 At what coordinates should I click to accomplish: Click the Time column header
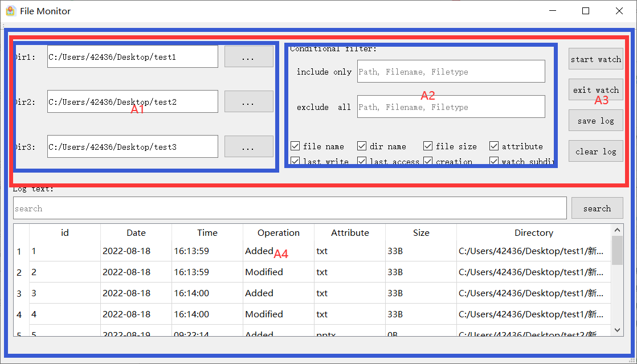click(207, 233)
